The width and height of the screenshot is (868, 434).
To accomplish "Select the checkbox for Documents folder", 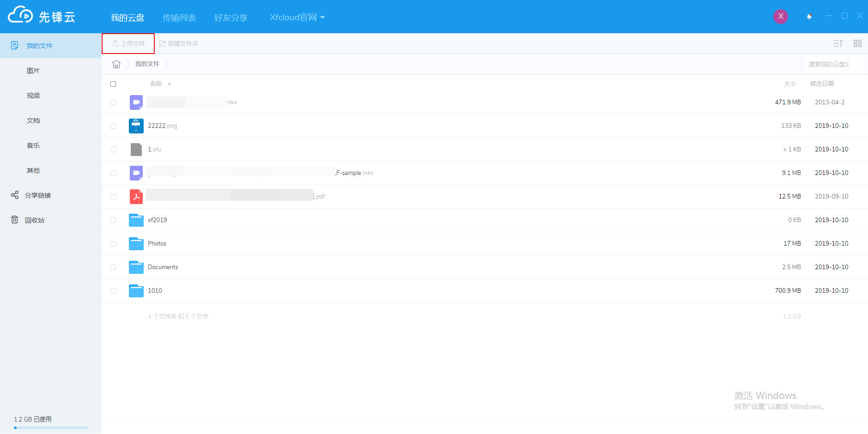I will (x=113, y=267).
